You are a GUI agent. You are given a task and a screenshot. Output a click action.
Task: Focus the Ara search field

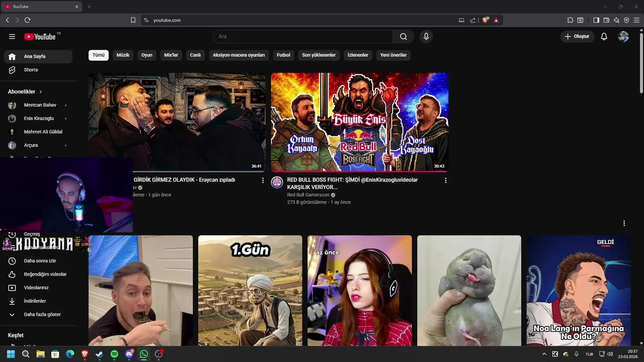[x=303, y=37]
